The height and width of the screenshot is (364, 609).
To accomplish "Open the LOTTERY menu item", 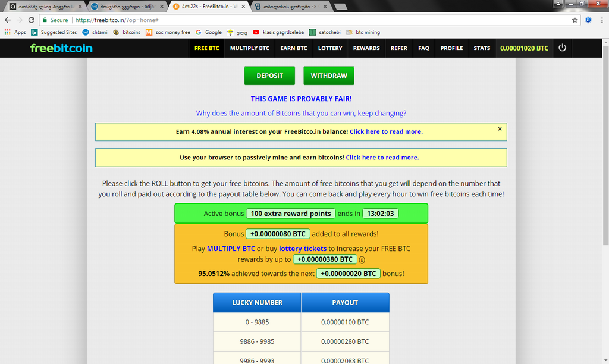I will click(x=330, y=48).
